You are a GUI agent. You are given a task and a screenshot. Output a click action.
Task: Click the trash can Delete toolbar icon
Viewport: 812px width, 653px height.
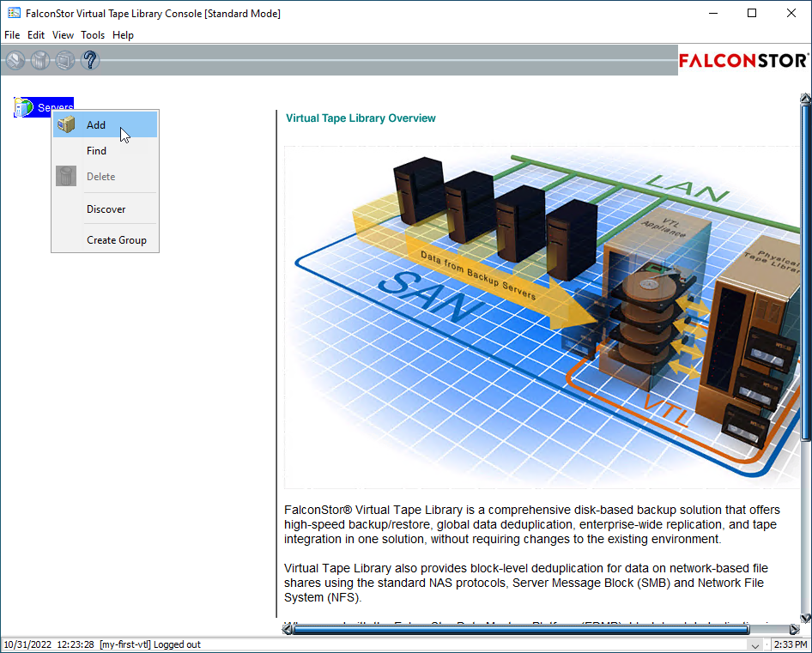click(40, 60)
